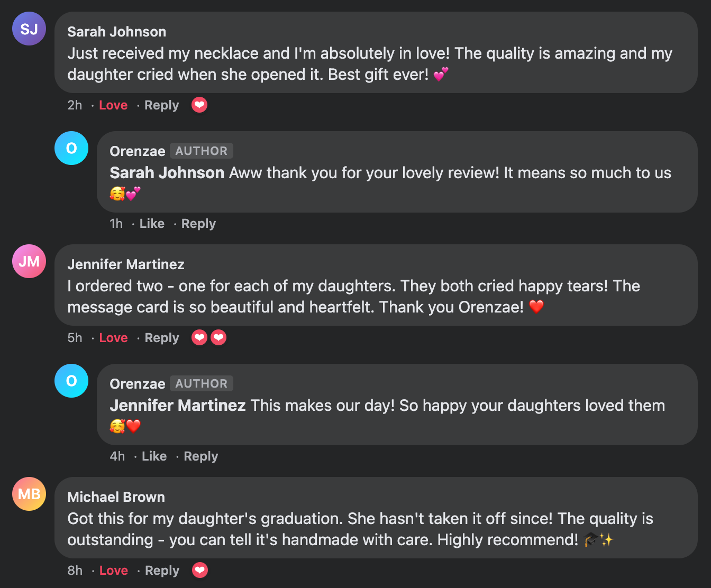Click Sarah Johnson's SJ avatar
The width and height of the screenshot is (711, 588).
[29, 29]
